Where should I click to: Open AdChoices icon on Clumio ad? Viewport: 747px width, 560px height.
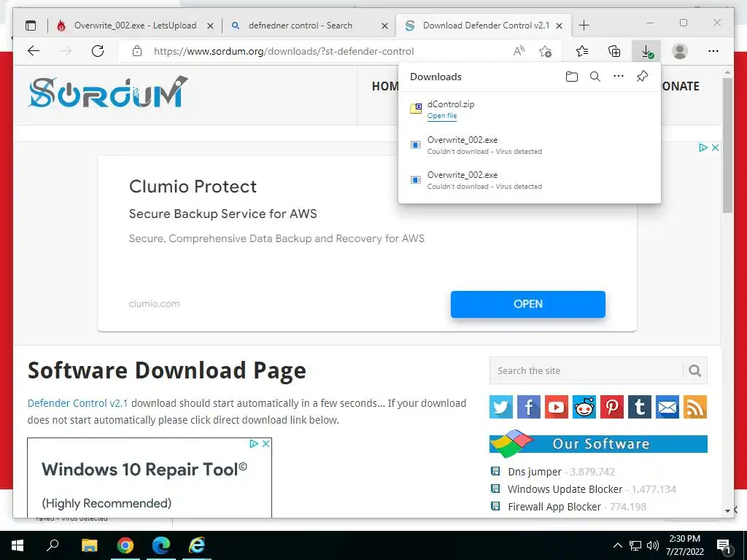(x=703, y=147)
